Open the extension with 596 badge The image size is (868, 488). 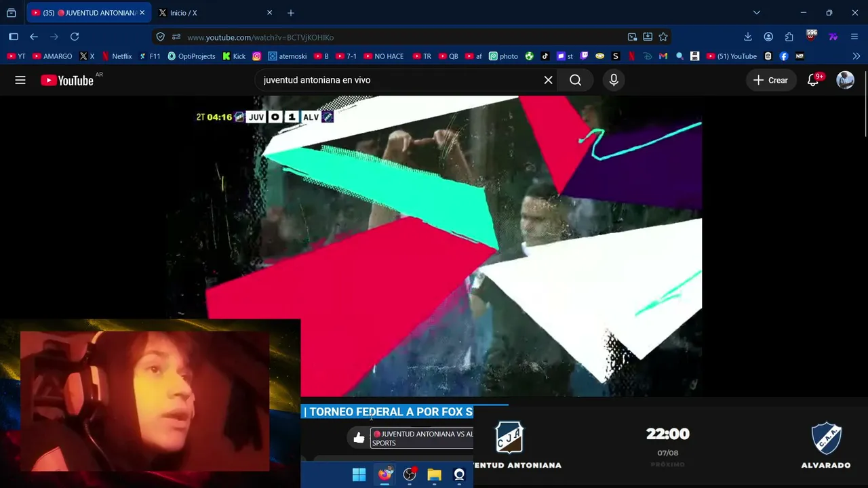tap(811, 35)
